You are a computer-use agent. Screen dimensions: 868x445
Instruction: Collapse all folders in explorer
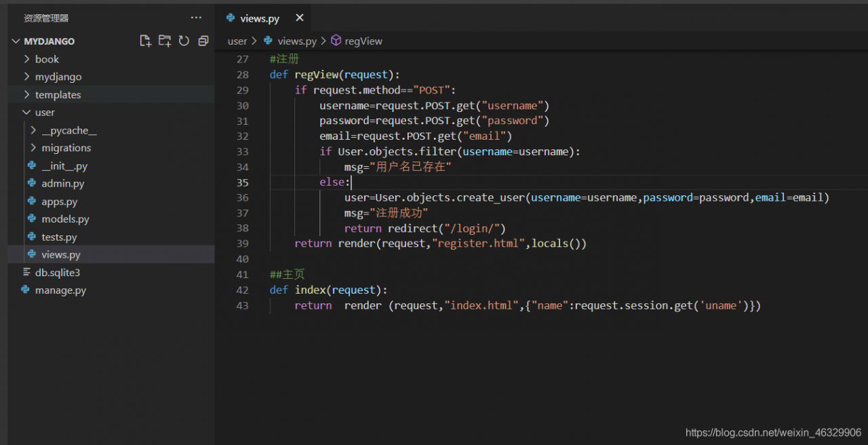pyautogui.click(x=203, y=41)
